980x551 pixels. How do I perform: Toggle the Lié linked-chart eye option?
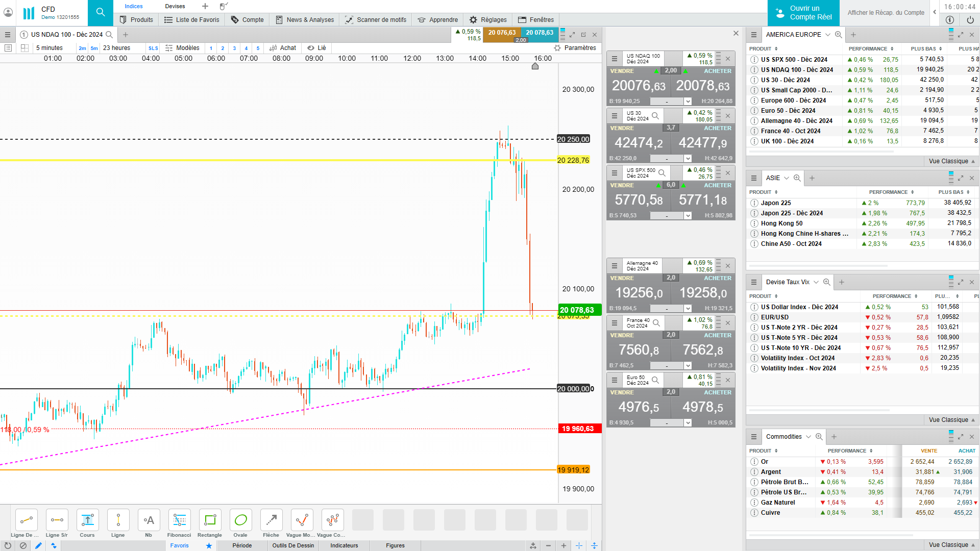tap(316, 48)
